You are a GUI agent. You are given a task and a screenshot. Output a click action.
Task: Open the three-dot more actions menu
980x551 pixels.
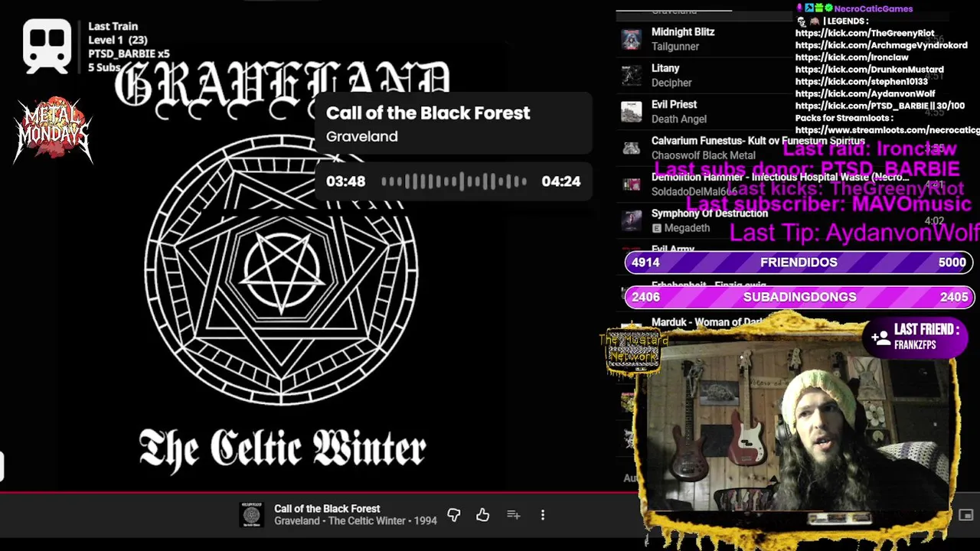point(543,515)
